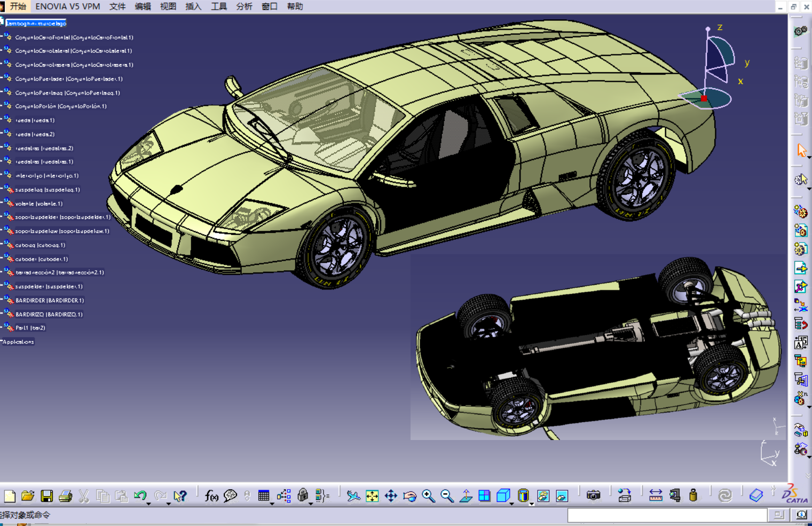This screenshot has height=526, width=812.
Task: Open Redo history dropdown arrow
Action: [169, 503]
